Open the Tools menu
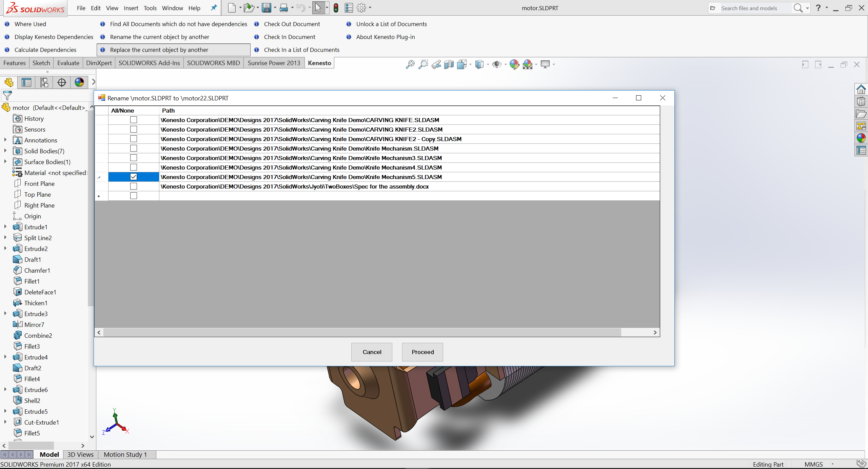Viewport: 868px width, 469px height. tap(150, 8)
